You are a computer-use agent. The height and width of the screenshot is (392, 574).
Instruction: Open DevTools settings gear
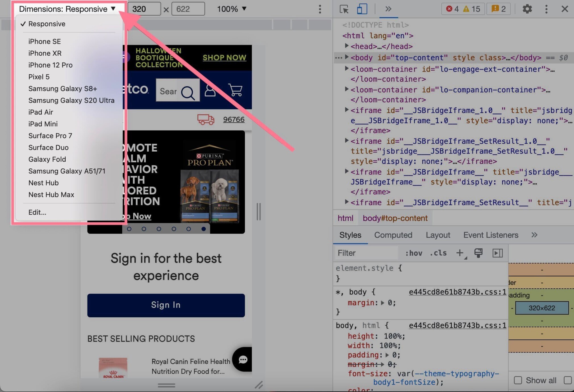click(527, 9)
